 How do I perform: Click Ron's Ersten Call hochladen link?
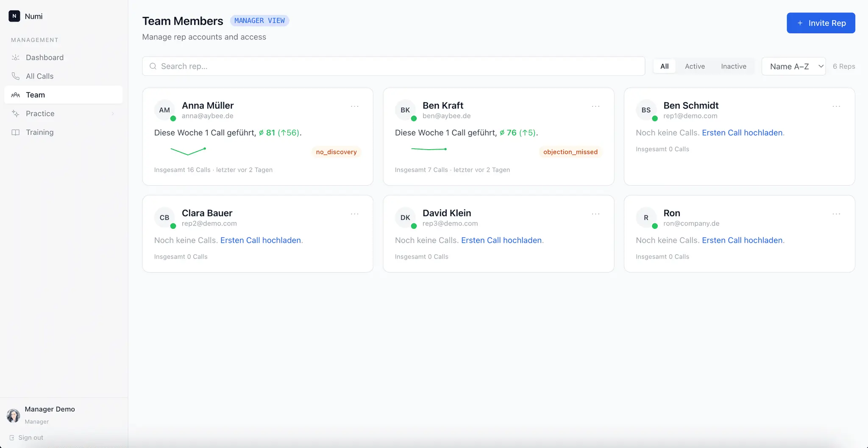pyautogui.click(x=742, y=240)
